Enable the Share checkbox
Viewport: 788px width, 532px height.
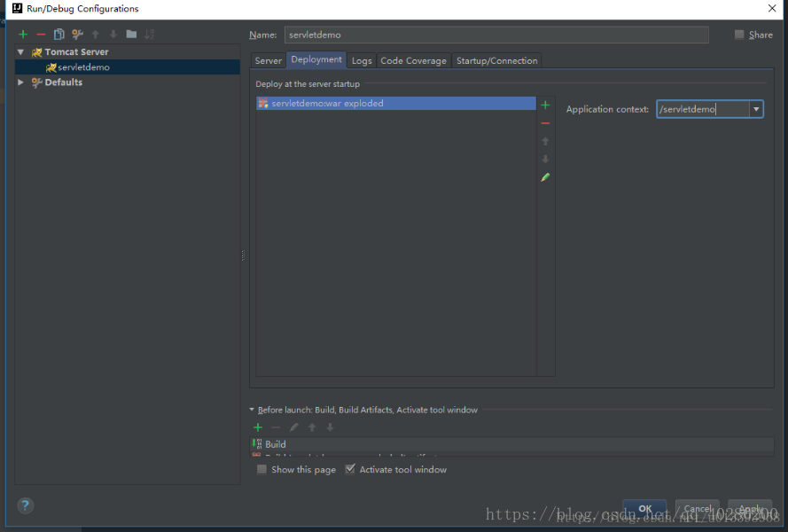pos(739,35)
